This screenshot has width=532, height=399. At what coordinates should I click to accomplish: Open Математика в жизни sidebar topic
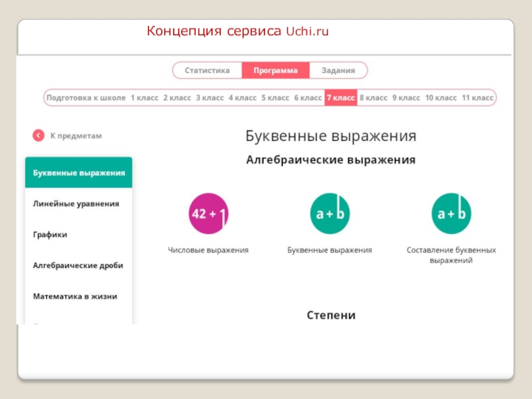[75, 296]
